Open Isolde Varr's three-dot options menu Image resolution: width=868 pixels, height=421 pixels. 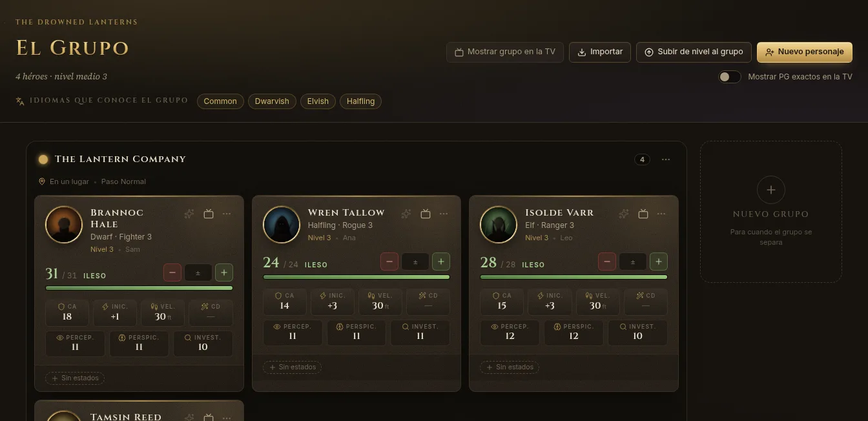[661, 214]
